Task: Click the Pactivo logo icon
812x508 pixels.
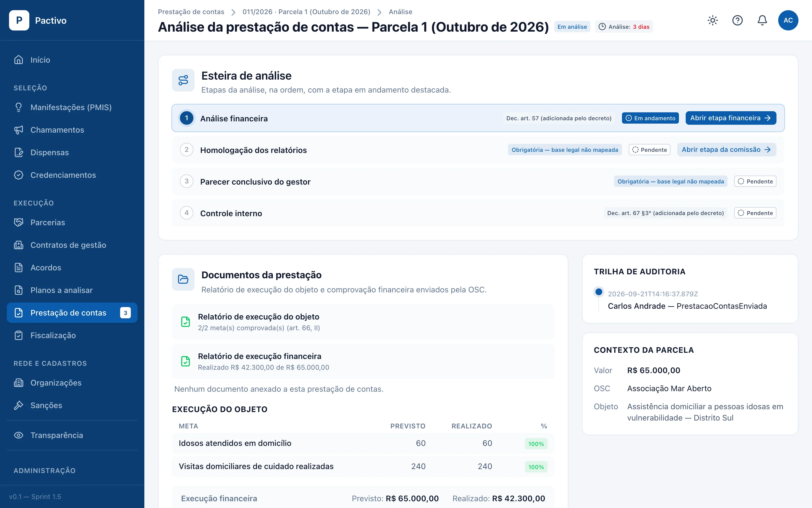Action: tap(19, 21)
